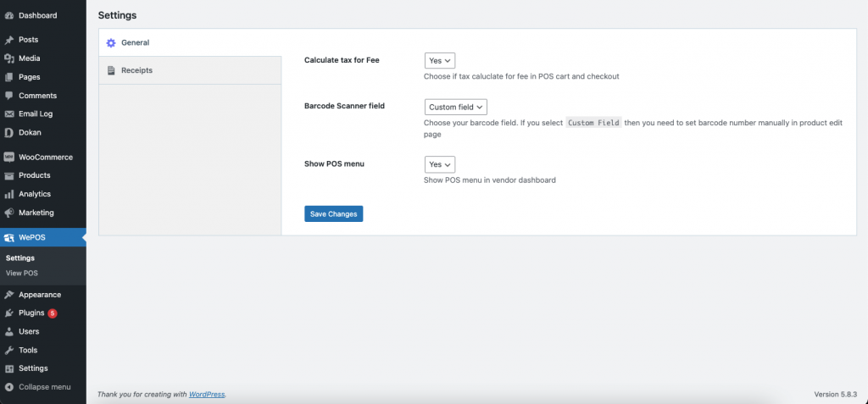868x404 pixels.
Task: Click the Comments speech bubble icon
Action: (x=9, y=96)
